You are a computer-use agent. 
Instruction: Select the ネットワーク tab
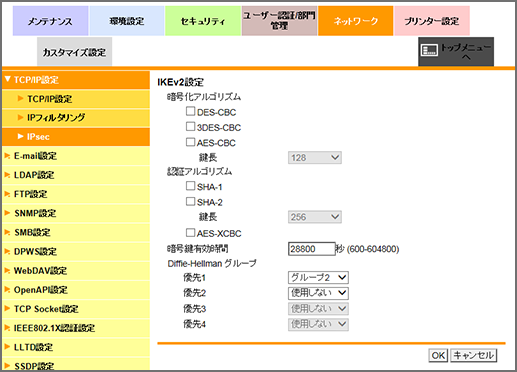355,21
